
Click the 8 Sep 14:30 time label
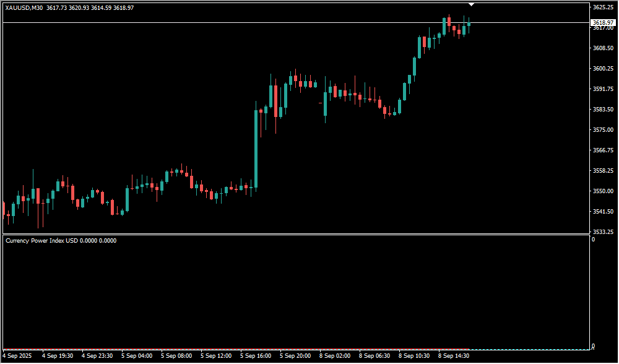coord(454,356)
